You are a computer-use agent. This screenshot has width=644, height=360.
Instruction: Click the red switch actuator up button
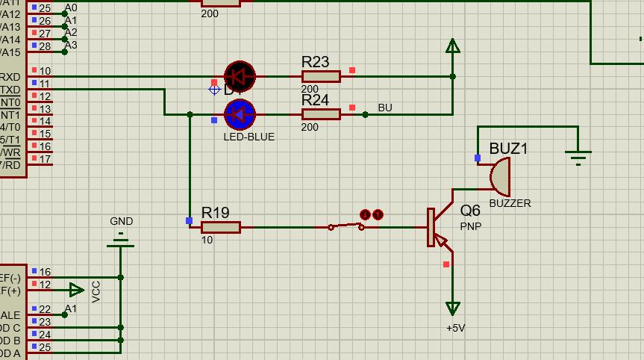[378, 214]
